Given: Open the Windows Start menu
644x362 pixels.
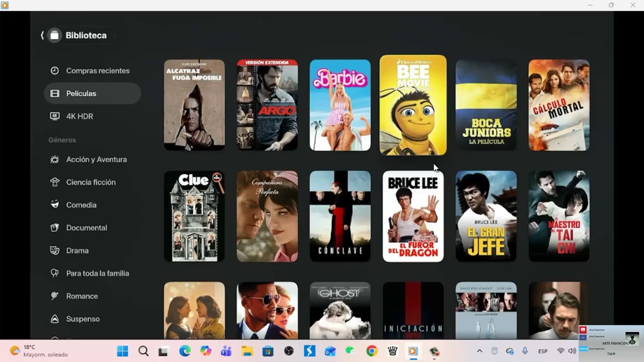Looking at the screenshot, I should pyautogui.click(x=122, y=351).
